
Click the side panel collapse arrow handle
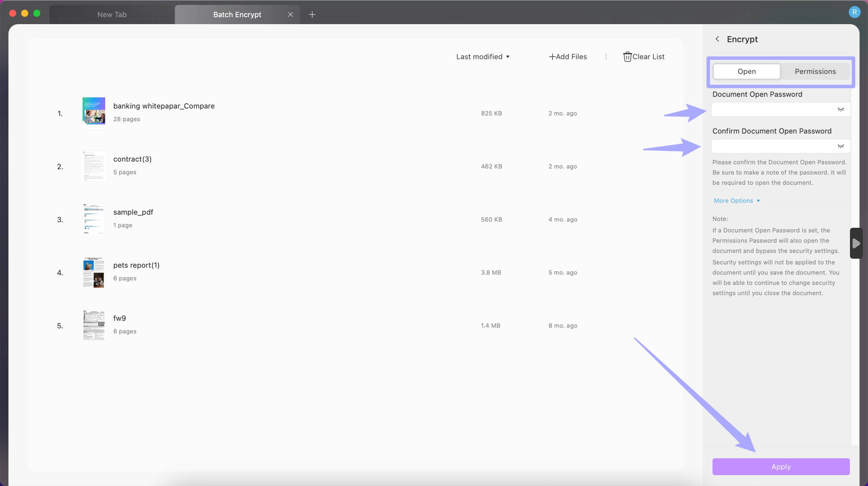pos(856,243)
